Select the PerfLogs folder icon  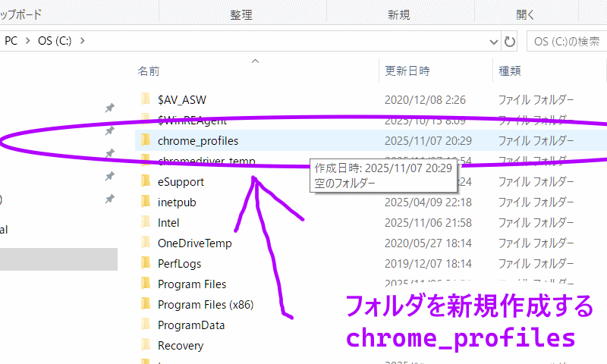(146, 264)
